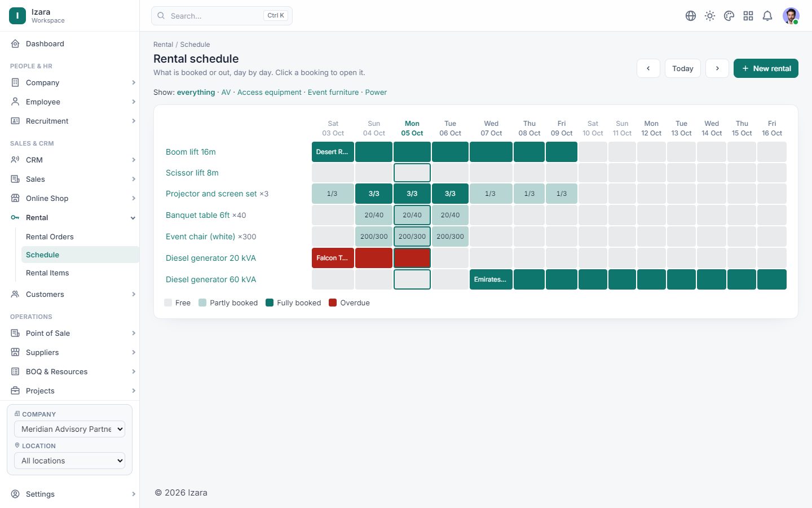Screen dimensions: 812x508
Task: Open the company dropdown Meridian Advisory
Action: [x=69, y=429]
